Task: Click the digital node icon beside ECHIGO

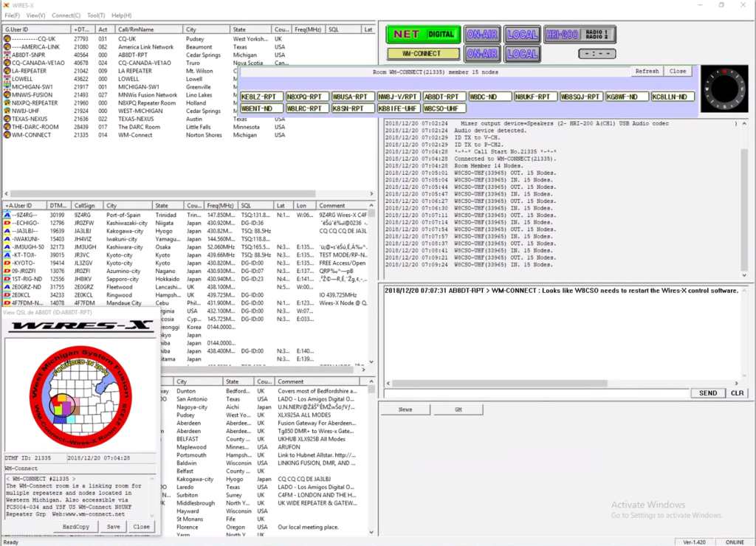Action: (7, 223)
